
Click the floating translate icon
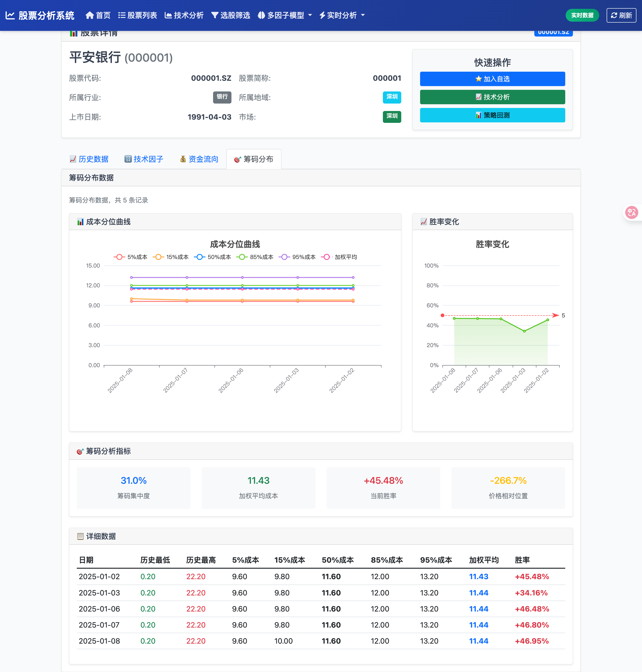pos(631,213)
